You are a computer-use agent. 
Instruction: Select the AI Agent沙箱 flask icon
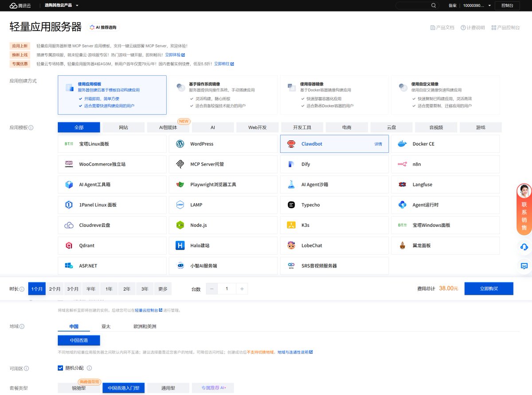point(291,185)
